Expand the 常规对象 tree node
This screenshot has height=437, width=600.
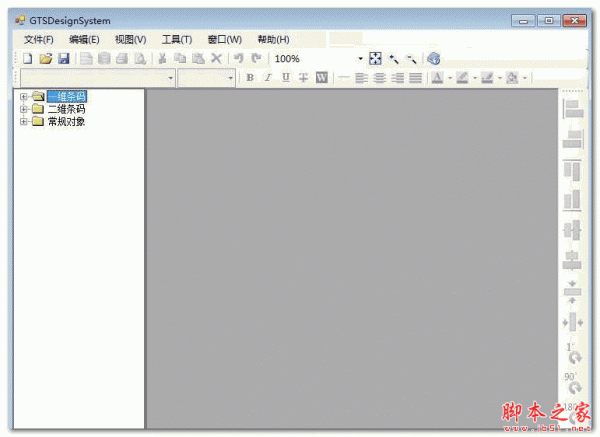pos(23,121)
